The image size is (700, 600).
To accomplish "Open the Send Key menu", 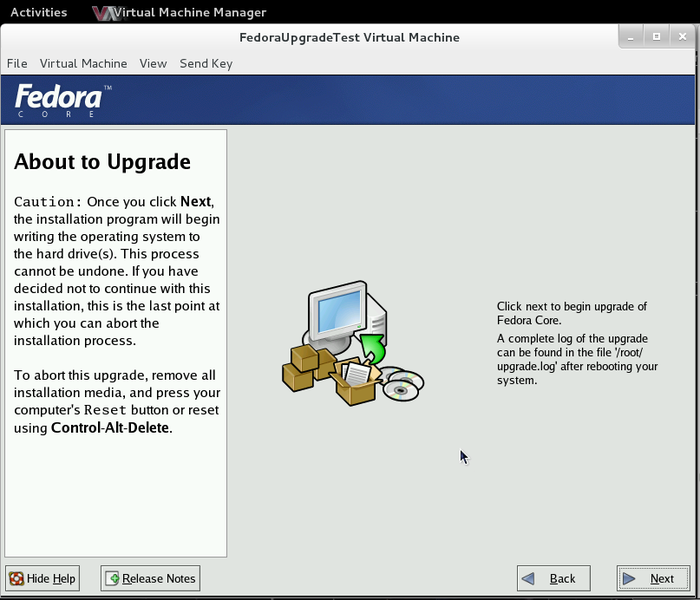I will [206, 63].
